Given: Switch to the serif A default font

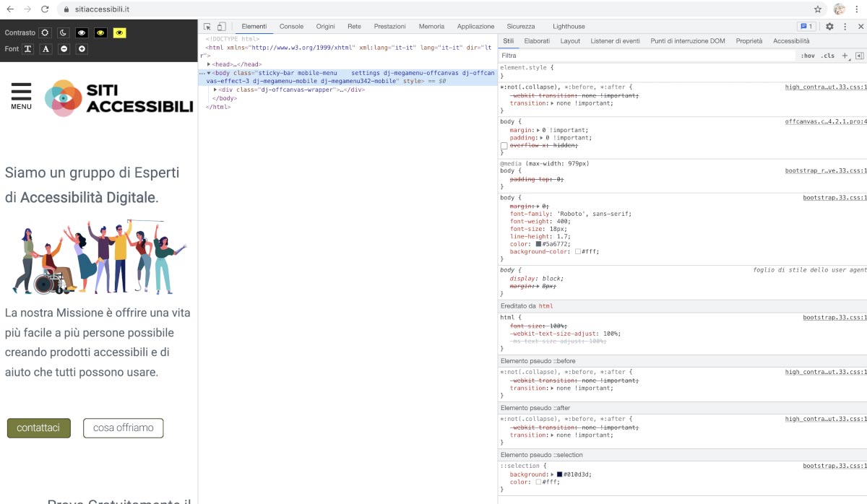Looking at the screenshot, I should [46, 49].
